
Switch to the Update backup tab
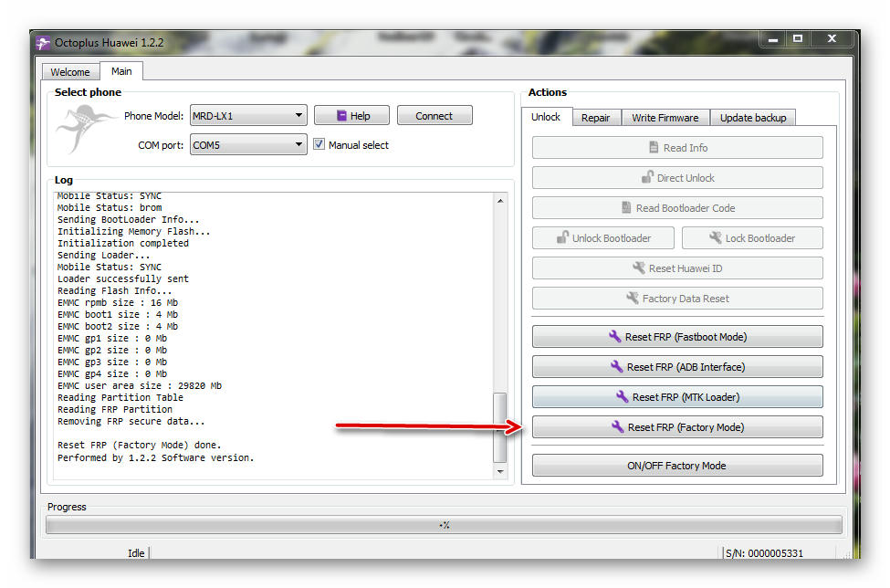pyautogui.click(x=753, y=118)
